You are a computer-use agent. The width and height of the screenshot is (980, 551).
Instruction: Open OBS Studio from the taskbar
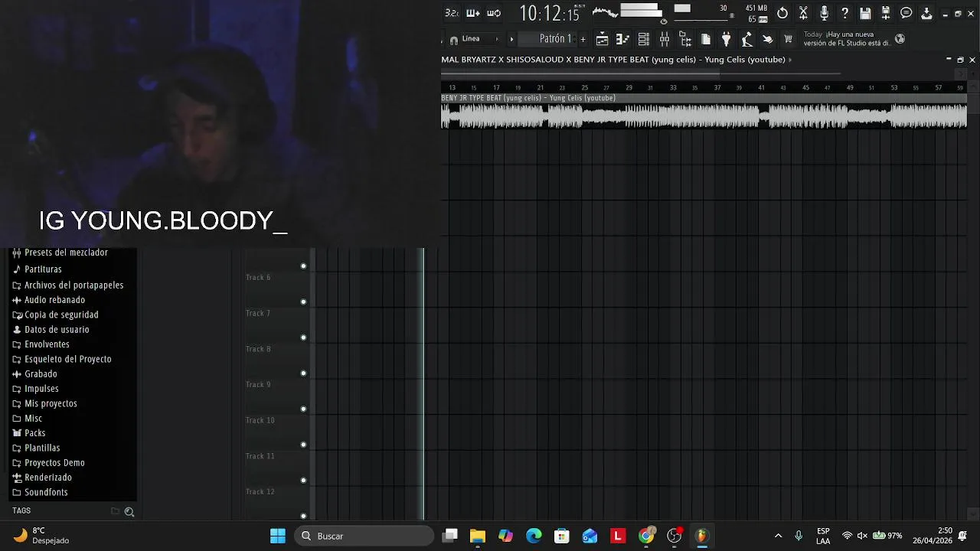point(675,536)
